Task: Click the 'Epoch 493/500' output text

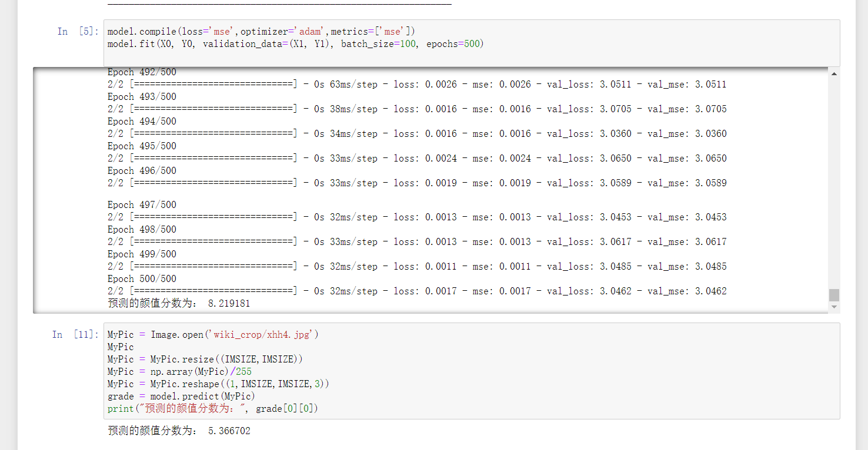Action: click(x=142, y=97)
